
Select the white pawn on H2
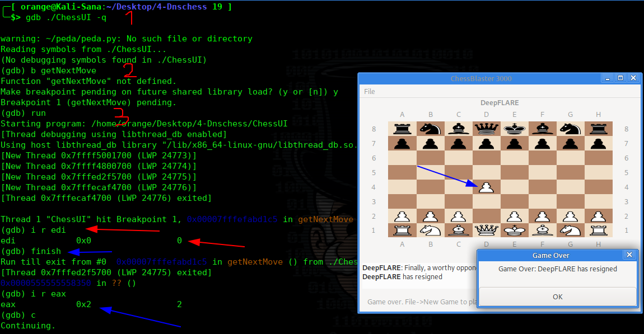(x=599, y=217)
